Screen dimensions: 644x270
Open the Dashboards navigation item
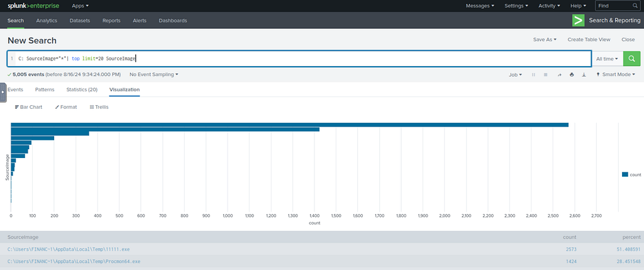click(173, 21)
